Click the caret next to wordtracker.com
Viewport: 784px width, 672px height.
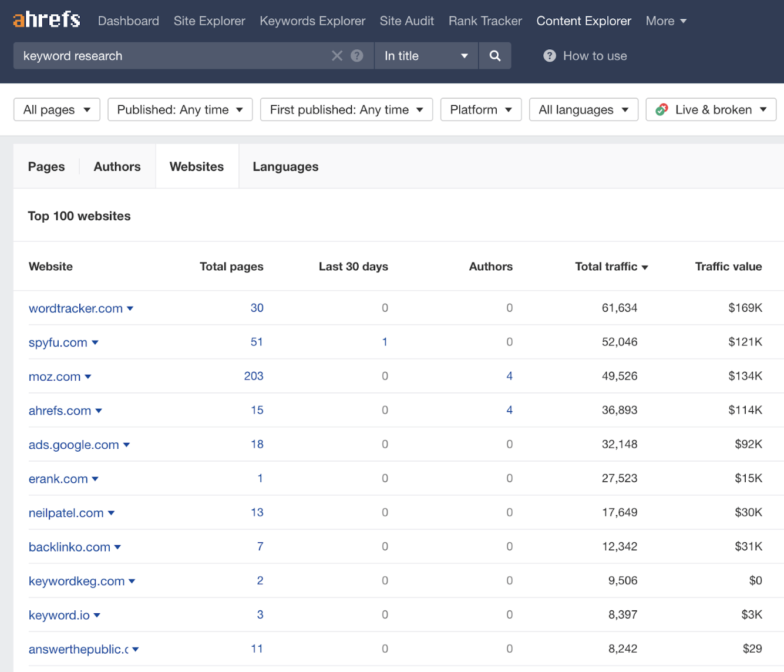[x=130, y=309]
